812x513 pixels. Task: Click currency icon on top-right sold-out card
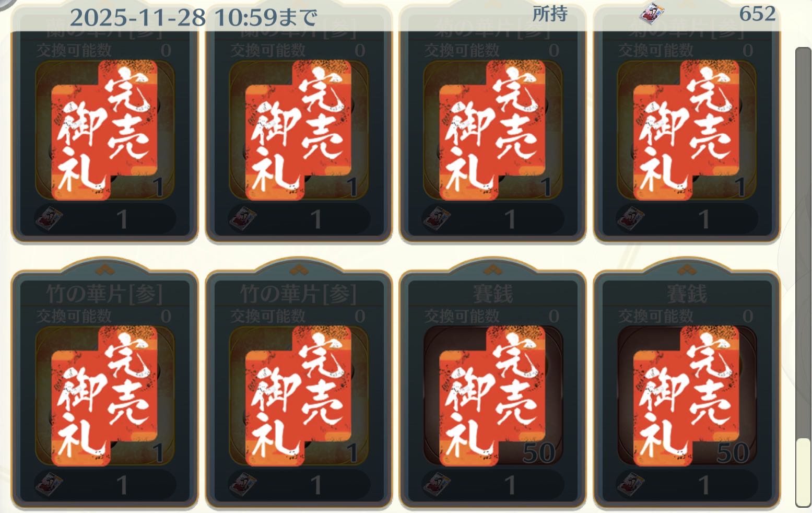631,218
